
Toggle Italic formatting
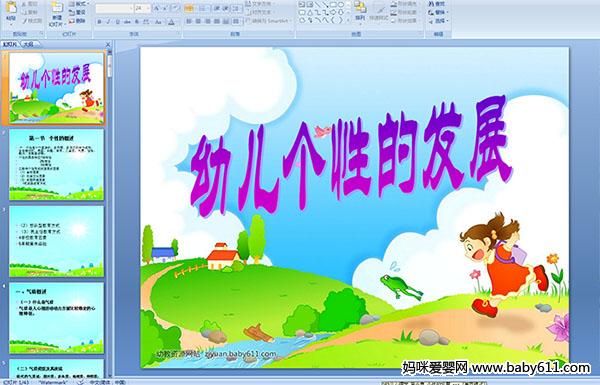click(x=108, y=22)
